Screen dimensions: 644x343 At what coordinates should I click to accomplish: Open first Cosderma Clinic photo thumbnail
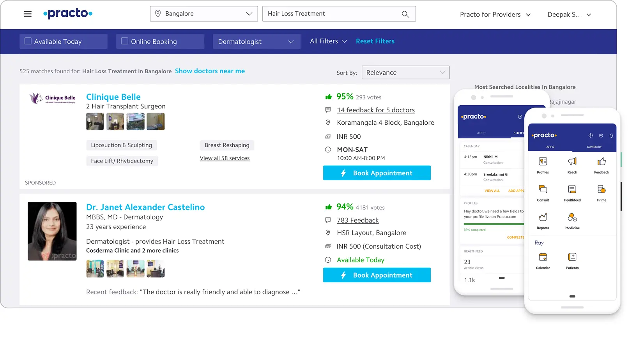tap(95, 269)
